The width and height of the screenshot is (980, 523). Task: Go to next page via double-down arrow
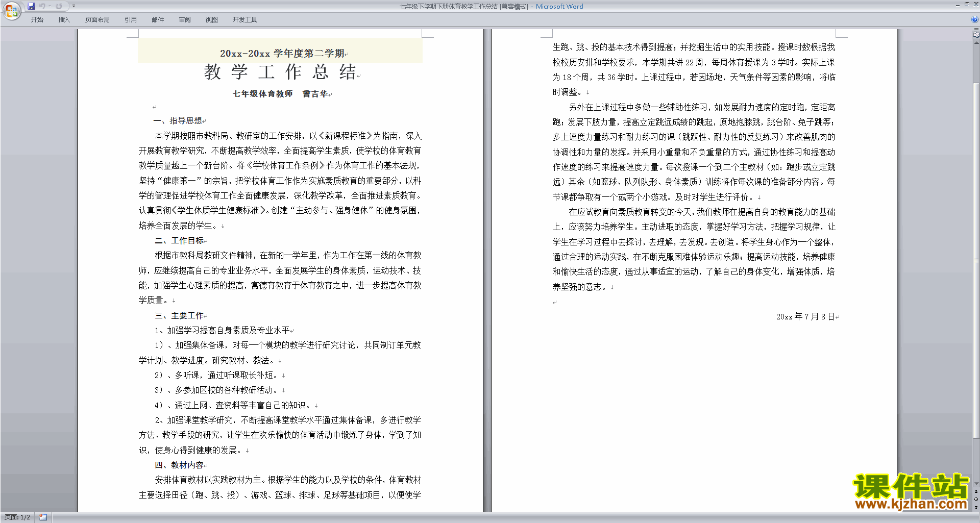pyautogui.click(x=976, y=507)
